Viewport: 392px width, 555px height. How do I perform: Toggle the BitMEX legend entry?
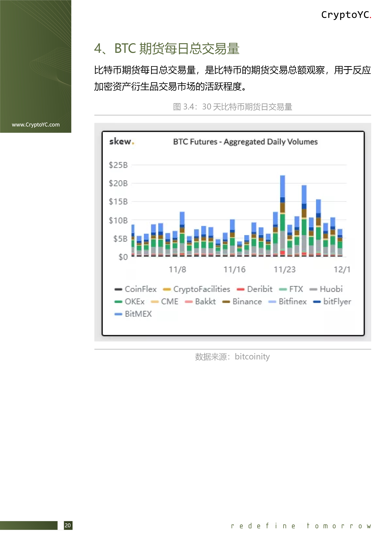tap(133, 314)
